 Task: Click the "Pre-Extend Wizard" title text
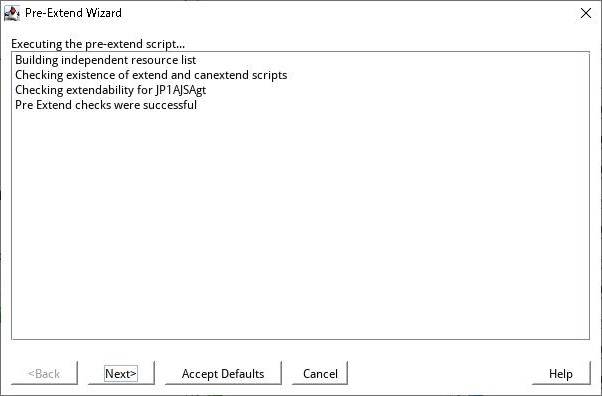[x=73, y=13]
